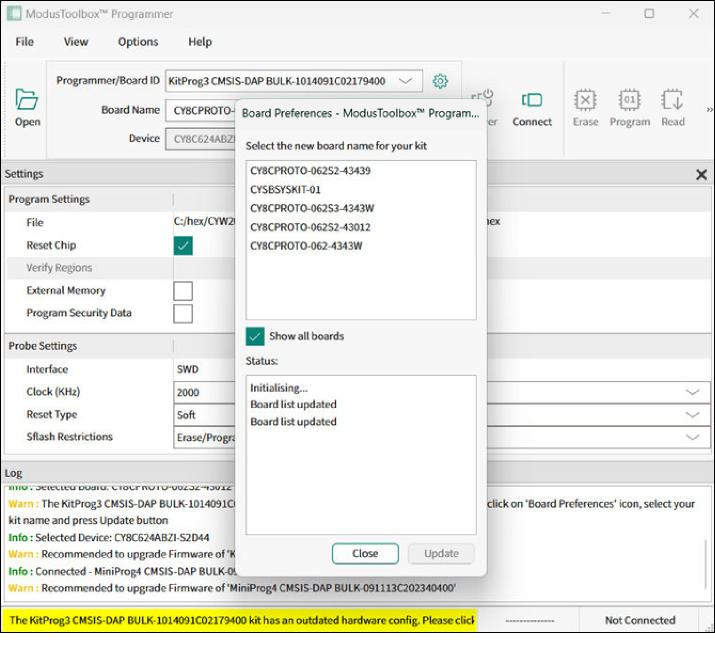Expand the Clock (KHz) dropdown
715x647 pixels.
(692, 392)
